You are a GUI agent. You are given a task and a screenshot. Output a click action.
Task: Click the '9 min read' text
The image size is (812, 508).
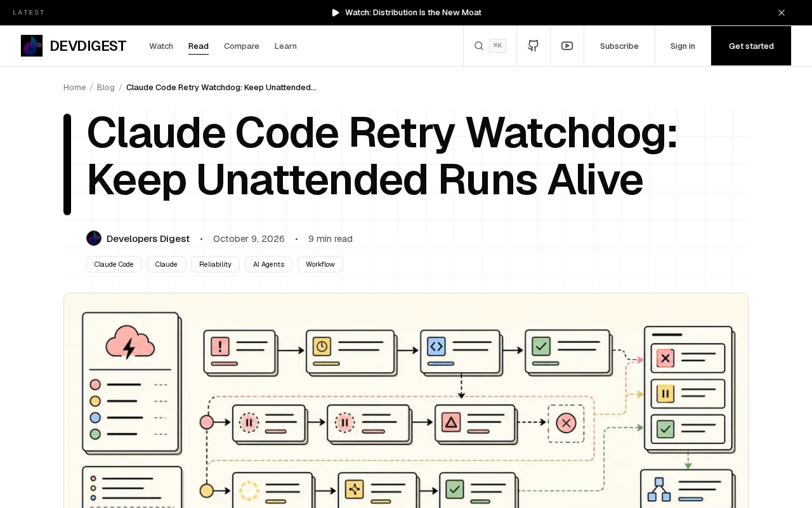[331, 239]
